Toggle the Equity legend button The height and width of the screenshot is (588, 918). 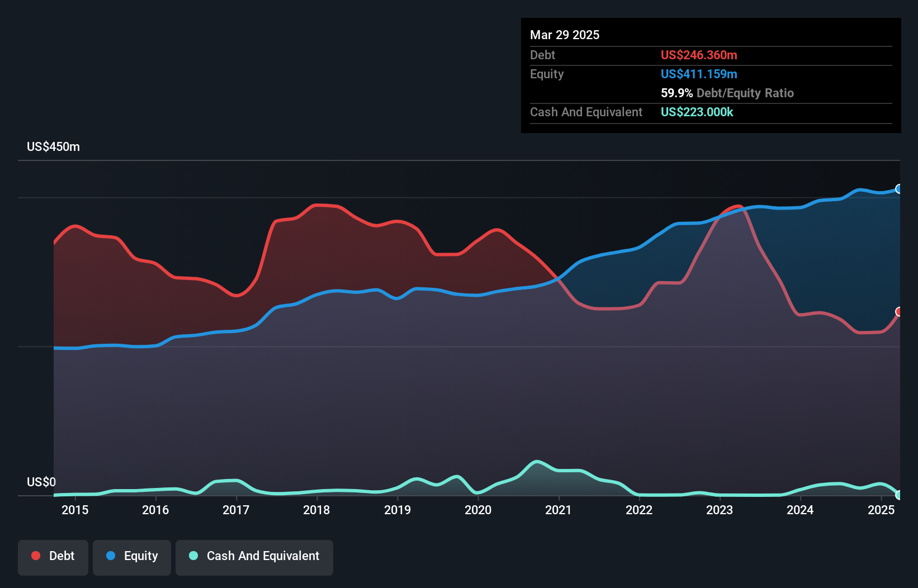(x=132, y=557)
